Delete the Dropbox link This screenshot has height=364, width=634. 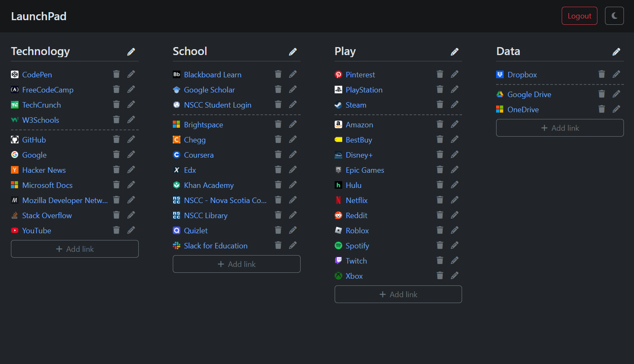pyautogui.click(x=602, y=74)
